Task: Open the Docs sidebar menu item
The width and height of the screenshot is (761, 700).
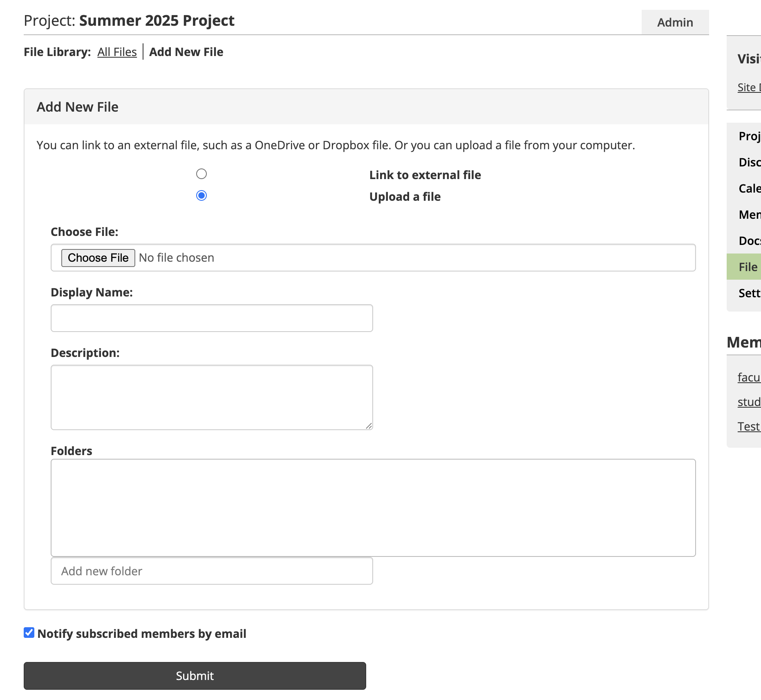Action: (x=749, y=241)
